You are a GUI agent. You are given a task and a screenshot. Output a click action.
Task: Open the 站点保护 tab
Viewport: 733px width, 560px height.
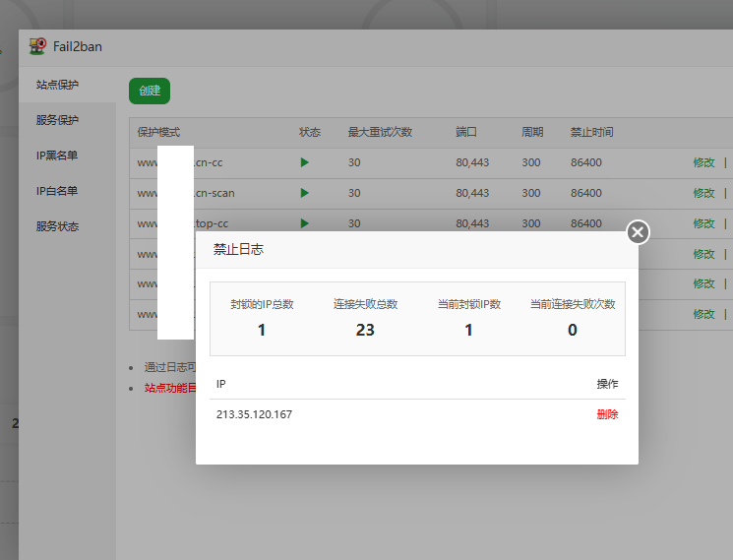67,85
